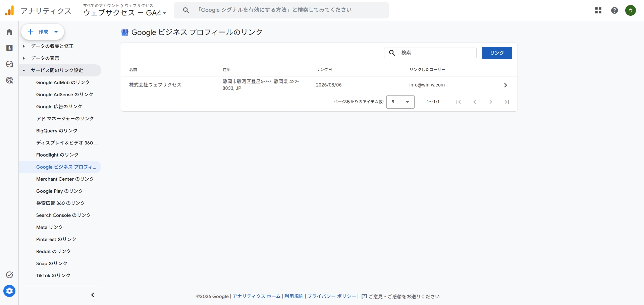Image resolution: width=644 pixels, height=305 pixels.
Task: Open the setup assistant checkmark icon
Action: tap(9, 275)
